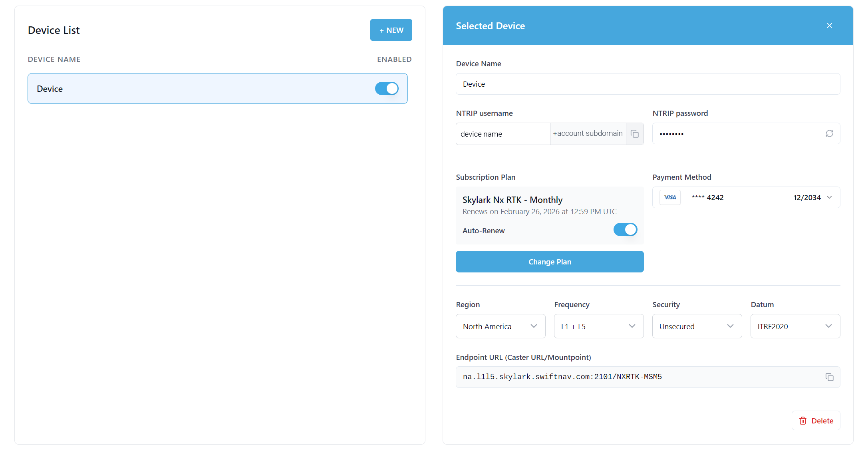
Task: Add a new device with + NEW
Action: tap(391, 30)
